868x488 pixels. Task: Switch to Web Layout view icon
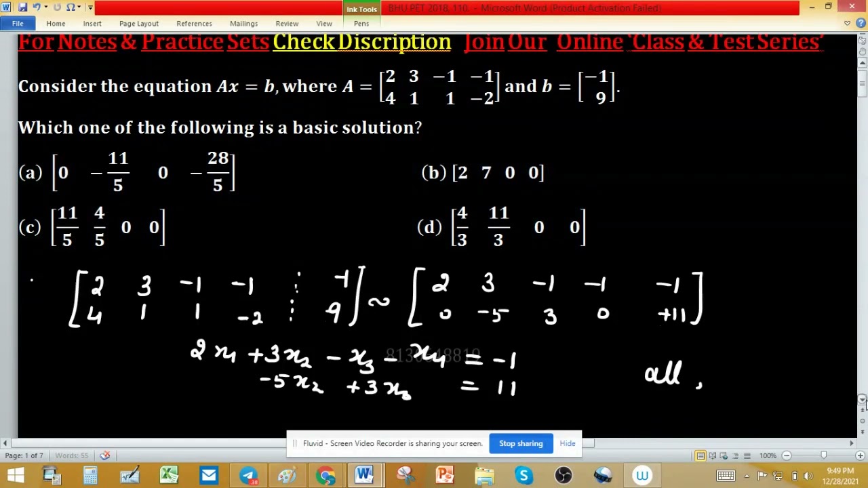click(x=724, y=455)
